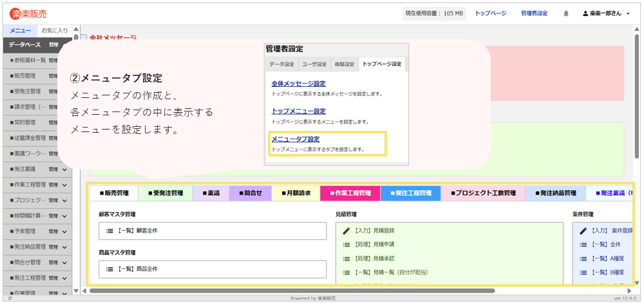Click the list icon of 【一覧】商品全件

109,269
